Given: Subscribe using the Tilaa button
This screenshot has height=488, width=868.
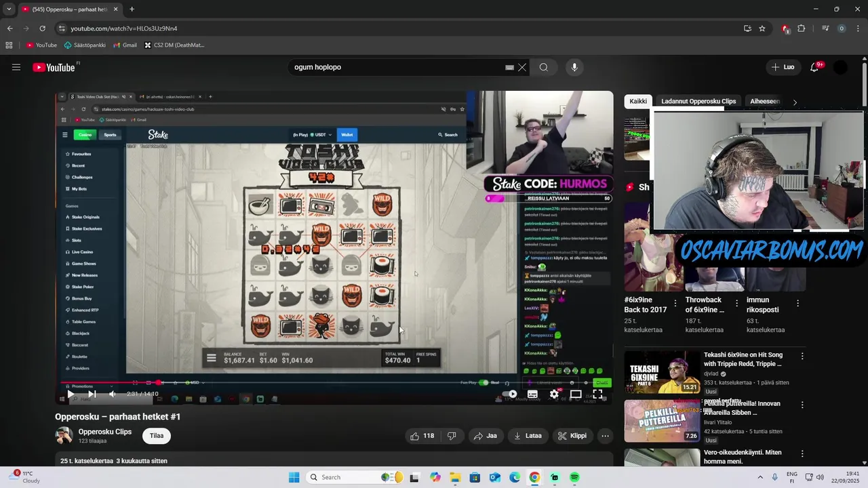Looking at the screenshot, I should [x=157, y=436].
